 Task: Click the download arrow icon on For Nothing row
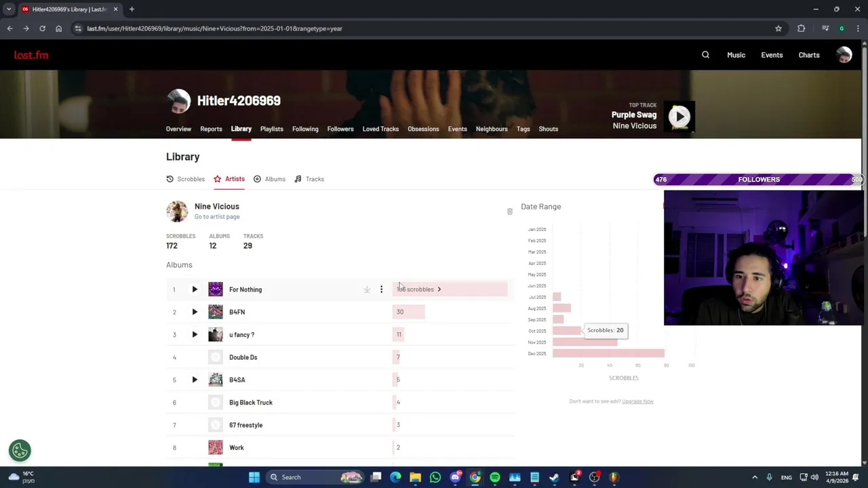coord(367,289)
